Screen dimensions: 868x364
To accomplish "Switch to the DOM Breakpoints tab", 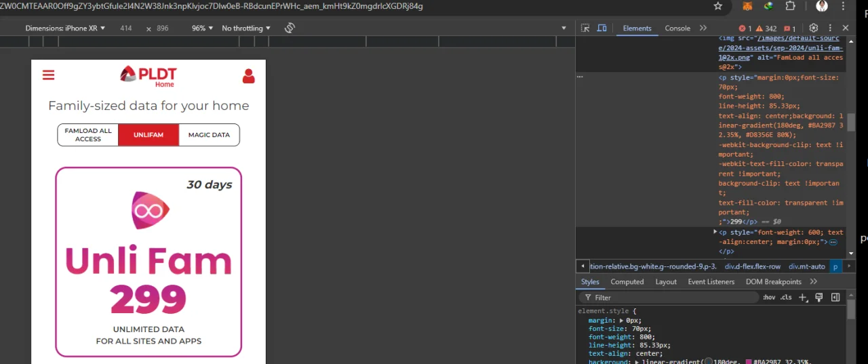I will pyautogui.click(x=774, y=282).
